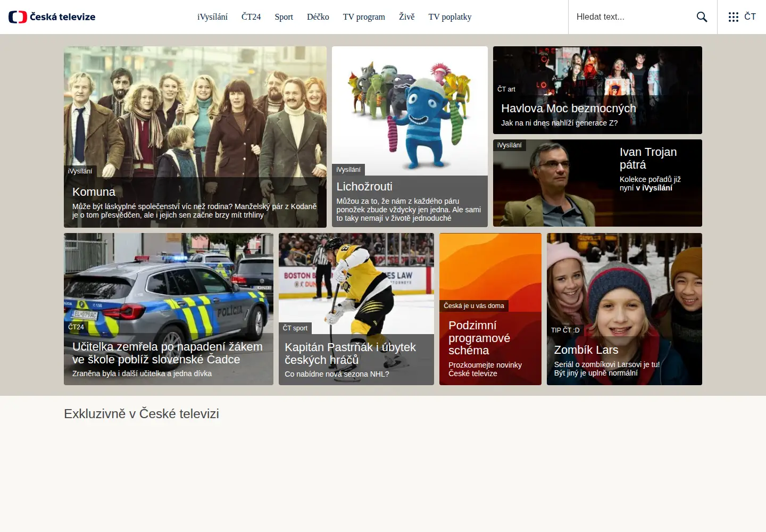Click the ČT art label
Image resolution: width=766 pixels, height=532 pixels.
click(x=506, y=89)
